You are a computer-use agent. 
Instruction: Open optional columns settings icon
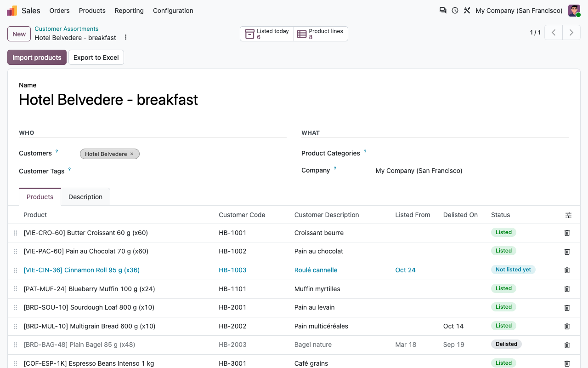coord(569,215)
